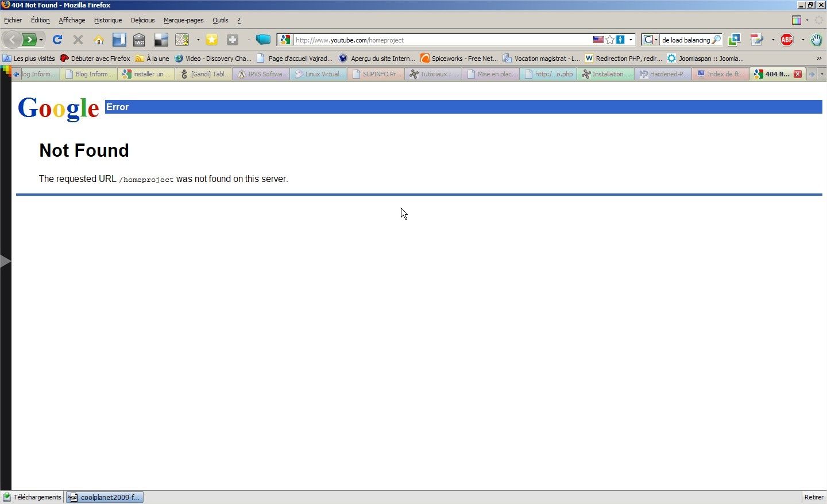Open the 'Aperçu du site Intern...' bookmark
Image resolution: width=827 pixels, height=504 pixels.
(x=377, y=59)
